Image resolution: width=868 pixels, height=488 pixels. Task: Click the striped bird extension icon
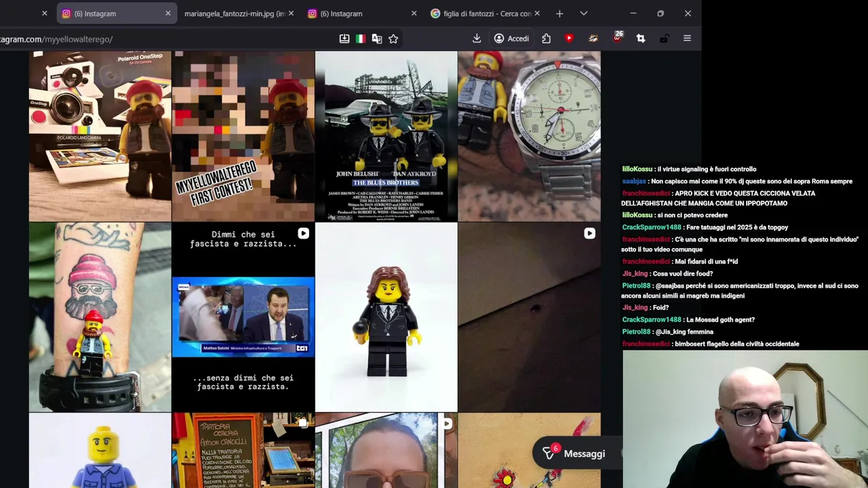coord(593,39)
